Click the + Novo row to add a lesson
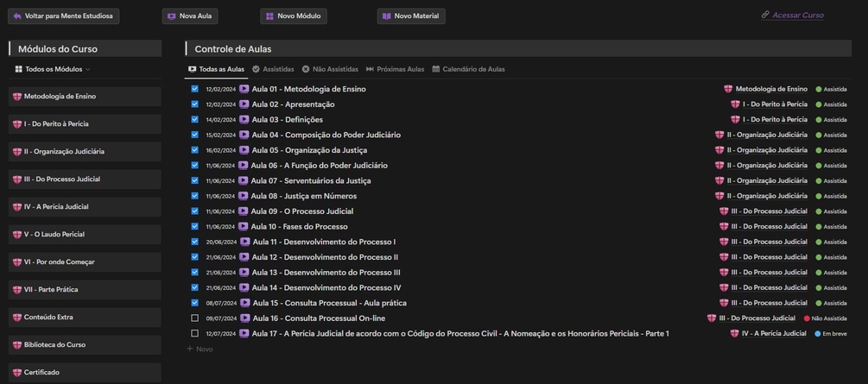The image size is (868, 384). [200, 349]
